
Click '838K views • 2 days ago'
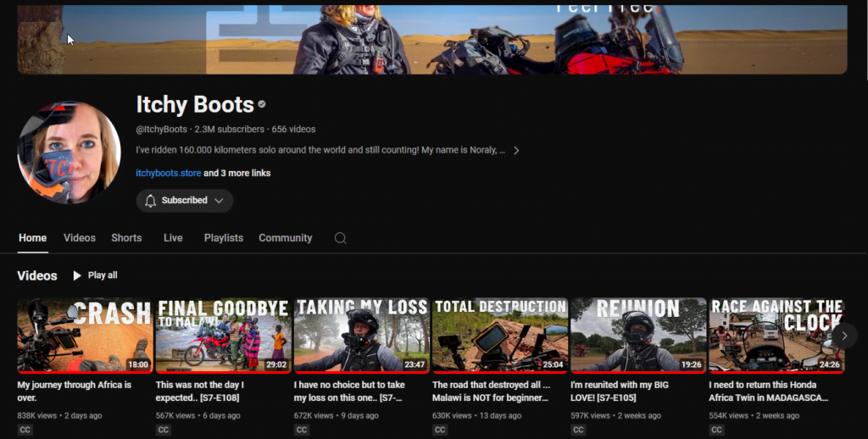pyautogui.click(x=59, y=415)
